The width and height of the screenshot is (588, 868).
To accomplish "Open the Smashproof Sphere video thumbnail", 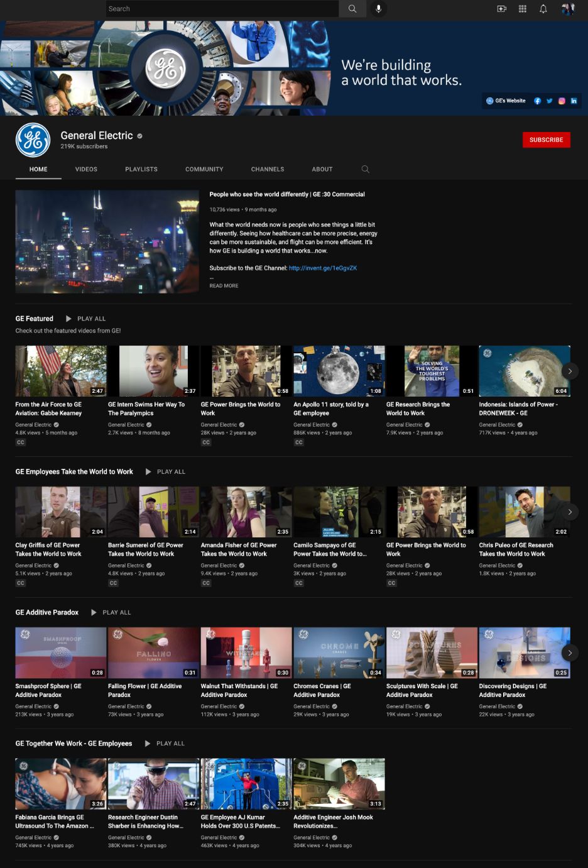I will pyautogui.click(x=61, y=652).
